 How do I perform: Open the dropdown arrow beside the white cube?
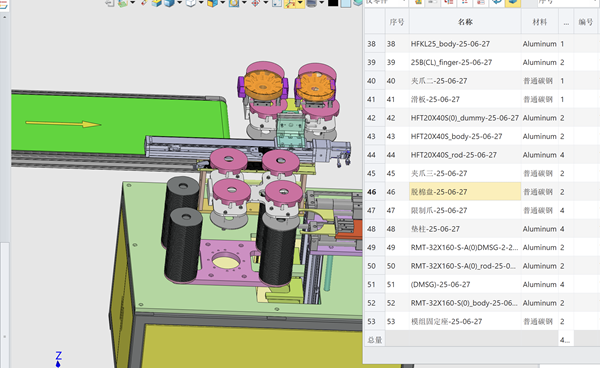(201, 3)
